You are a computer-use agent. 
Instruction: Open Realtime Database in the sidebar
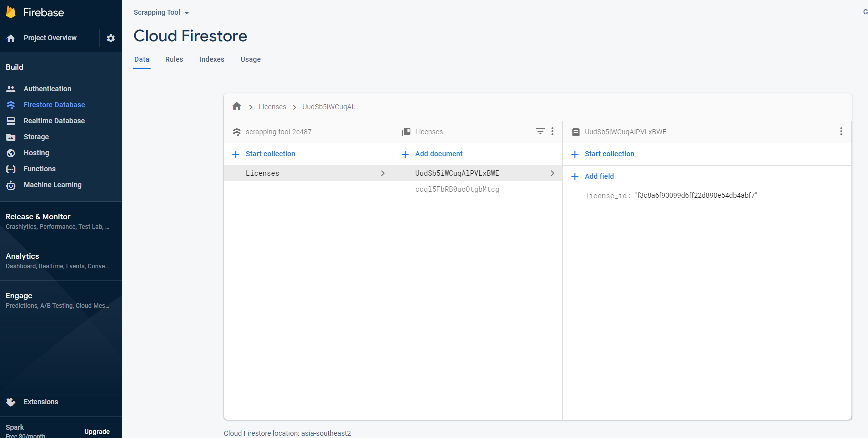(54, 121)
